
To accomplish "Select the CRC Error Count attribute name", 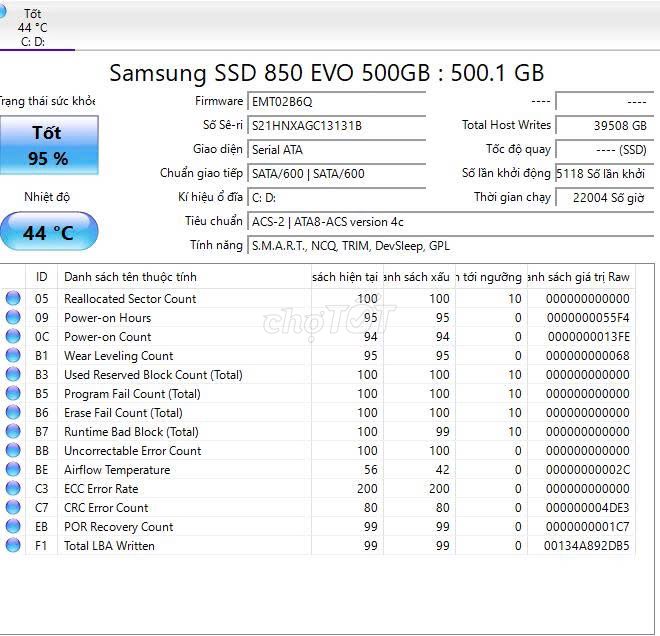I will [x=106, y=508].
